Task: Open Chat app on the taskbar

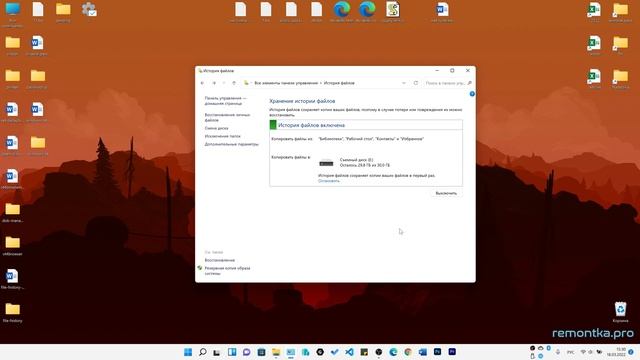Action: pos(247,352)
